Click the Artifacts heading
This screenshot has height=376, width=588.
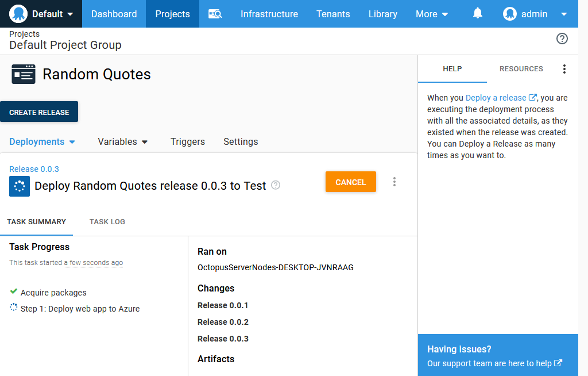pyautogui.click(x=216, y=359)
